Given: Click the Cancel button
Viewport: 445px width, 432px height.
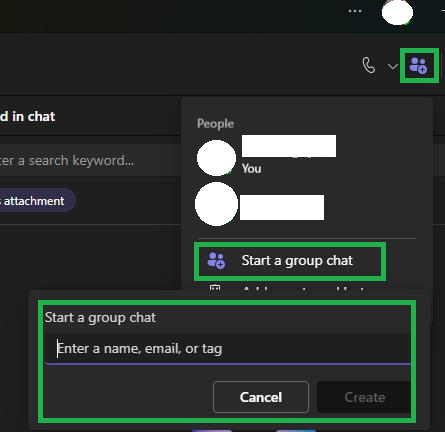Looking at the screenshot, I should click(261, 397).
